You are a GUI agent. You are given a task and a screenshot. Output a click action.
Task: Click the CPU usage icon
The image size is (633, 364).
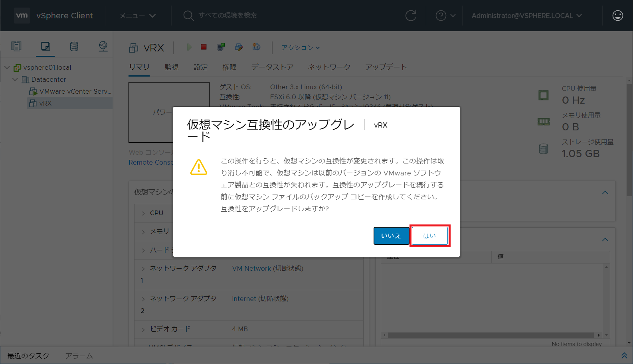[543, 95]
